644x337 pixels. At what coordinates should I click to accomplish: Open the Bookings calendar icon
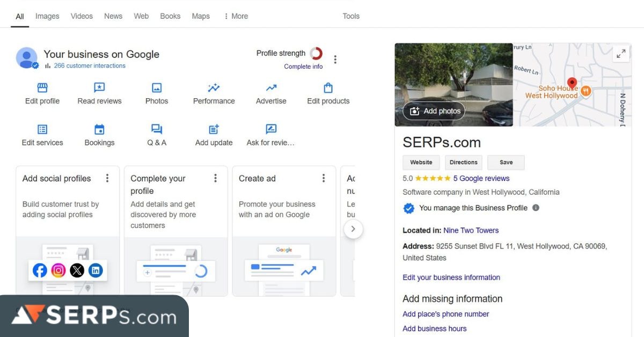(99, 129)
